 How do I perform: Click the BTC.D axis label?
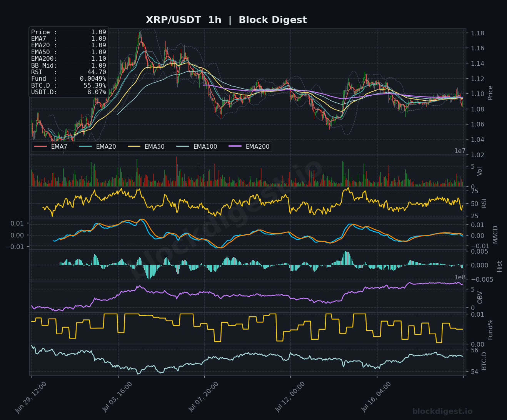pyautogui.click(x=484, y=361)
